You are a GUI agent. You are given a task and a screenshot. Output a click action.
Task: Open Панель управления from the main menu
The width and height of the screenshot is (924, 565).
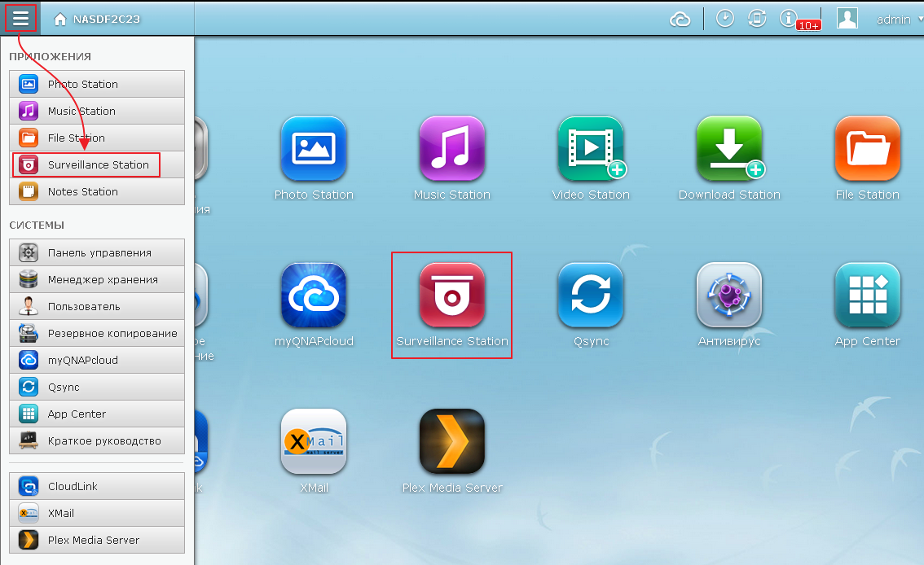tap(97, 253)
